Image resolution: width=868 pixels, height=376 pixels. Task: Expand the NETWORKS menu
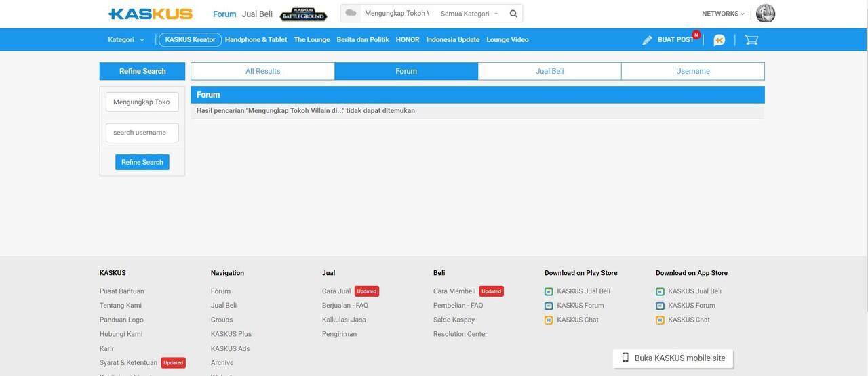(x=723, y=14)
